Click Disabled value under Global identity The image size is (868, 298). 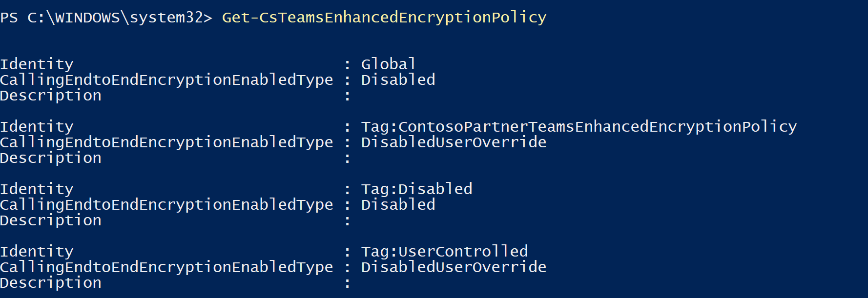[398, 79]
